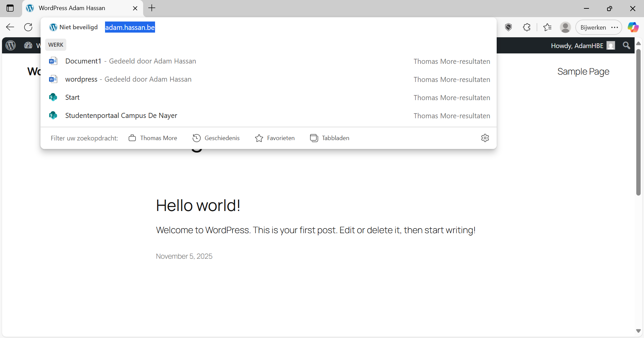
Task: Open the admin bar search icon
Action: point(626,45)
